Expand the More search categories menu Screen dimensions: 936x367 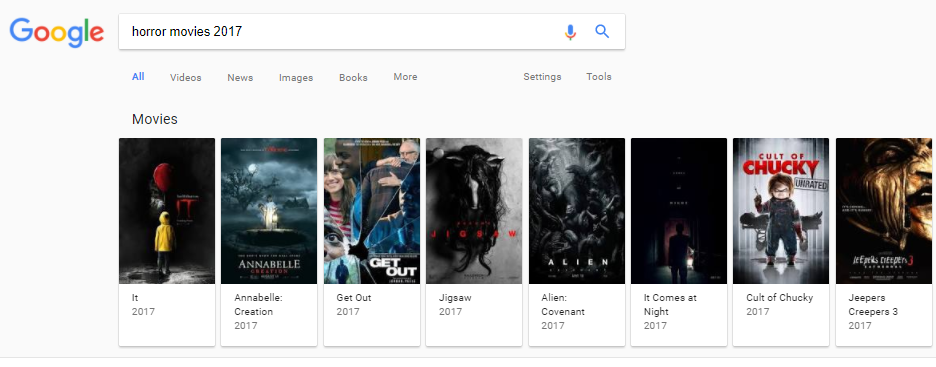405,77
